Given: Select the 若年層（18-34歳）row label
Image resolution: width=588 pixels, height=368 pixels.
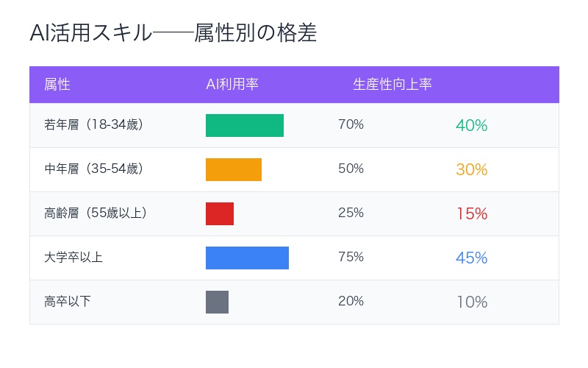Looking at the screenshot, I should pos(93,125).
